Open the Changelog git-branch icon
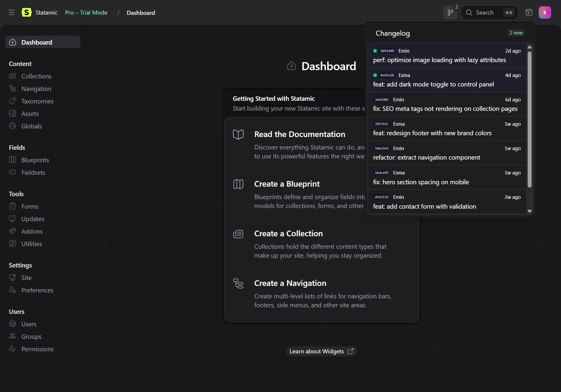561x392 pixels. (x=450, y=12)
